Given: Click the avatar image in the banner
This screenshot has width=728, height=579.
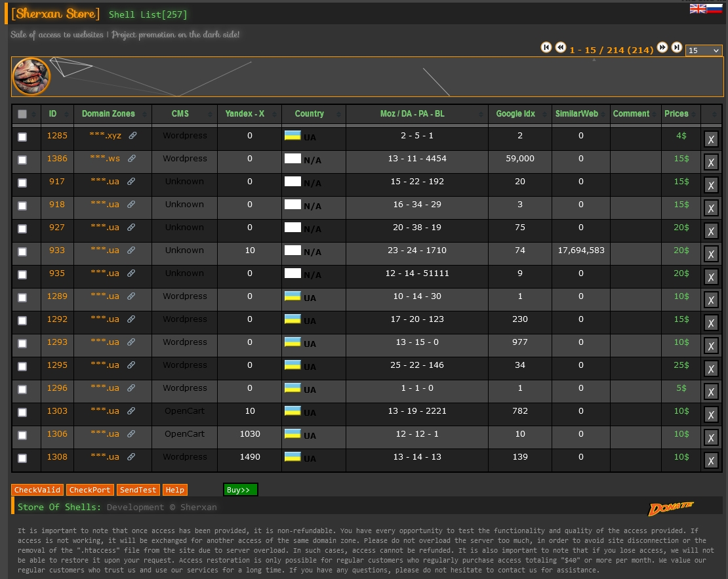Looking at the screenshot, I should [31, 76].
